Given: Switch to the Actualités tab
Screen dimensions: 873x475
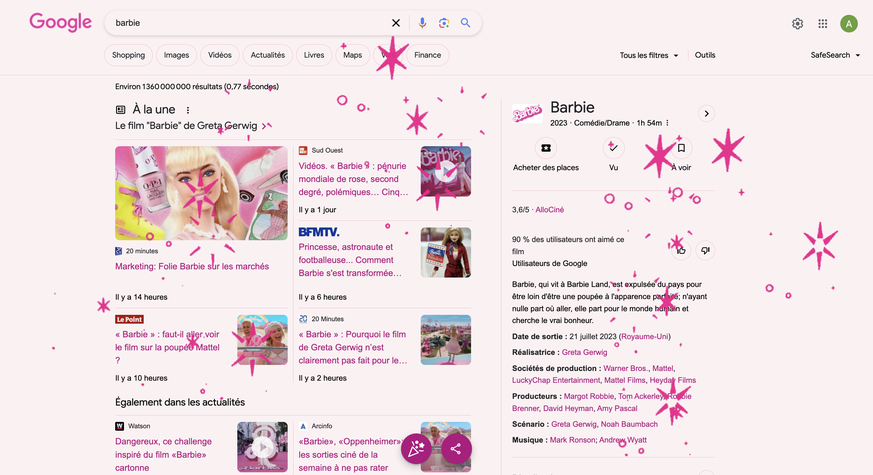Looking at the screenshot, I should (x=267, y=55).
